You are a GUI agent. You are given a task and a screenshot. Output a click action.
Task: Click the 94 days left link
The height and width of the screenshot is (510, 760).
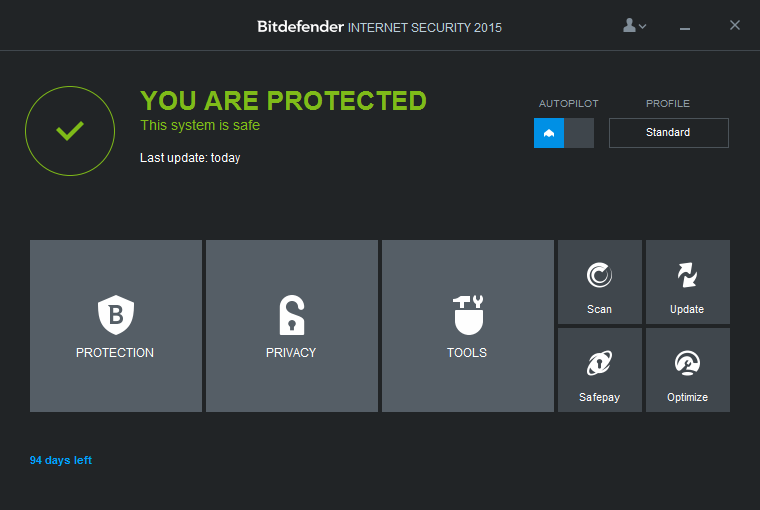coord(61,460)
